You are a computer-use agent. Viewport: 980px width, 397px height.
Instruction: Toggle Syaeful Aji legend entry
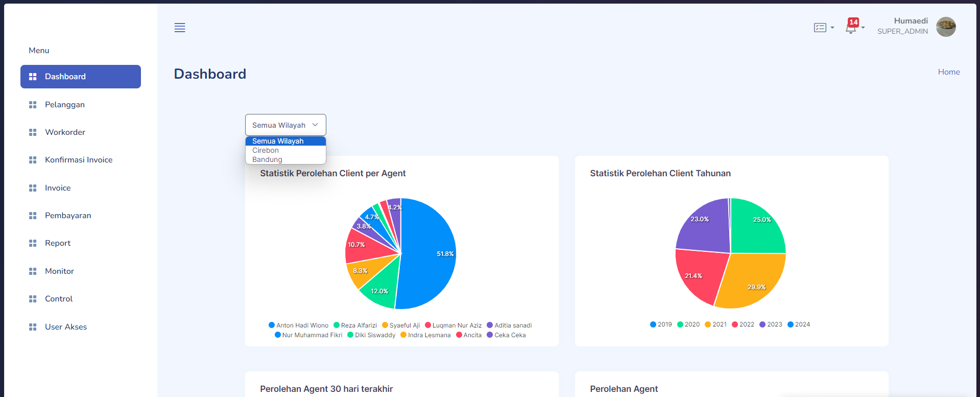(401, 325)
